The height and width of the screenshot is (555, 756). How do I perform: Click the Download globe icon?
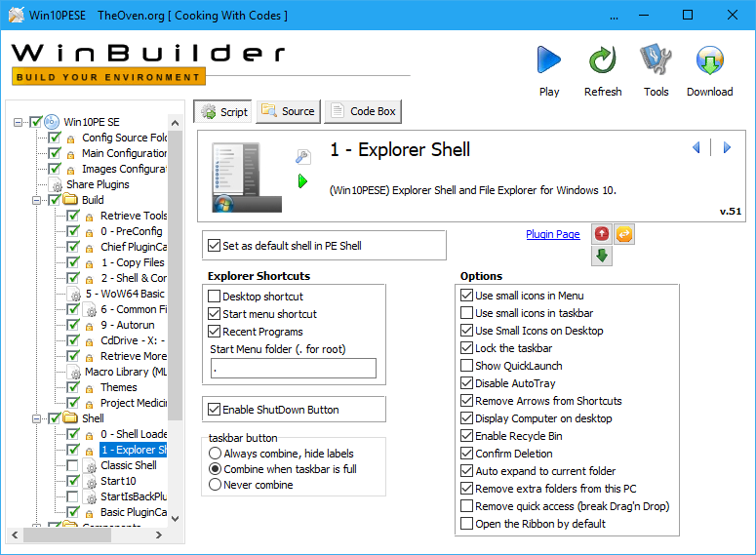710,60
